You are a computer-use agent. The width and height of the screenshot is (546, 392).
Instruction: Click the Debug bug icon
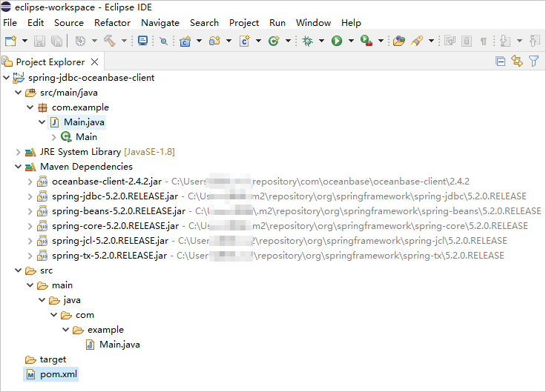coord(307,41)
